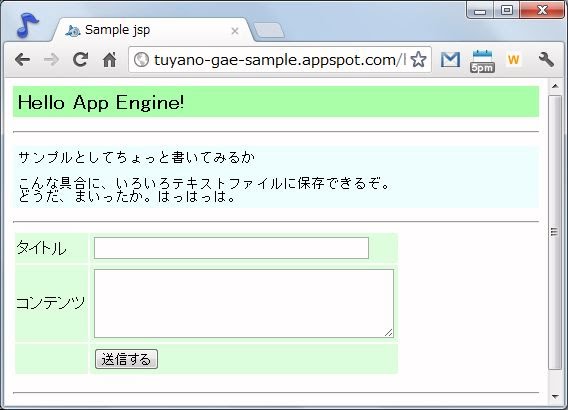Click the textarea resize grip
Screen dimensions: 568x410
(389, 333)
